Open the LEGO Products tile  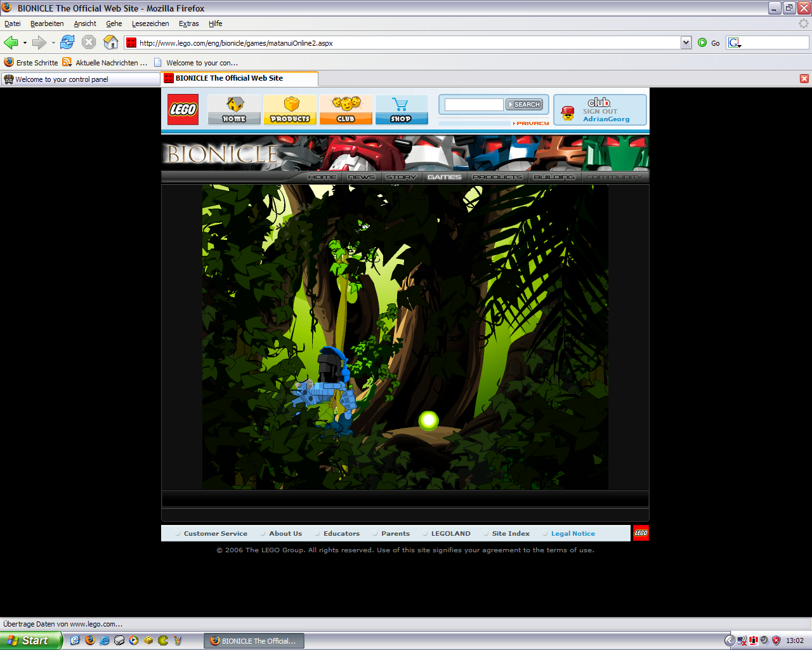coord(290,109)
